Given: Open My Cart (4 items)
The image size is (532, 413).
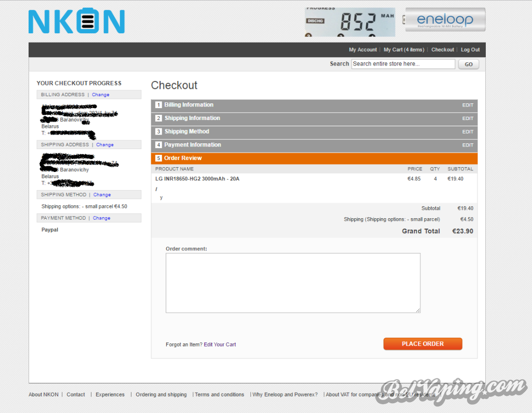Looking at the screenshot, I should [x=404, y=49].
